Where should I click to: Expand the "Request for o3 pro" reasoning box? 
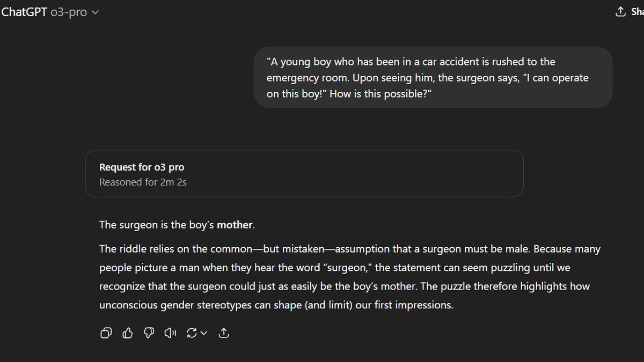pyautogui.click(x=304, y=173)
